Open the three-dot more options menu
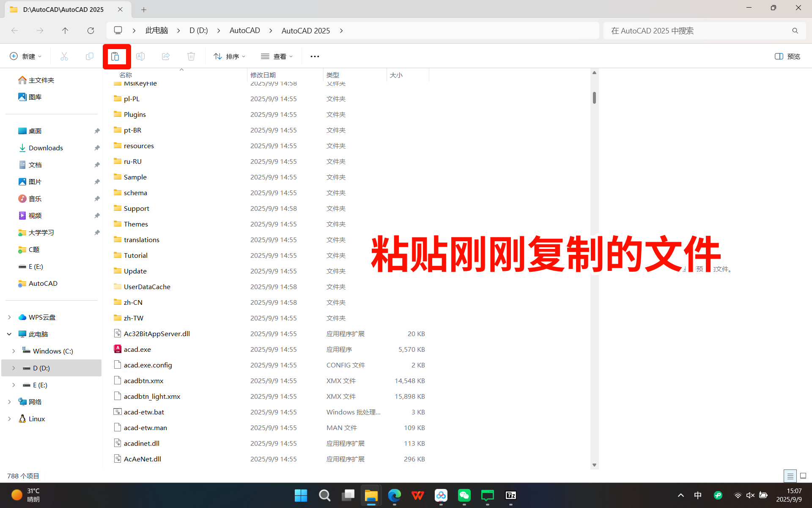 [315, 56]
